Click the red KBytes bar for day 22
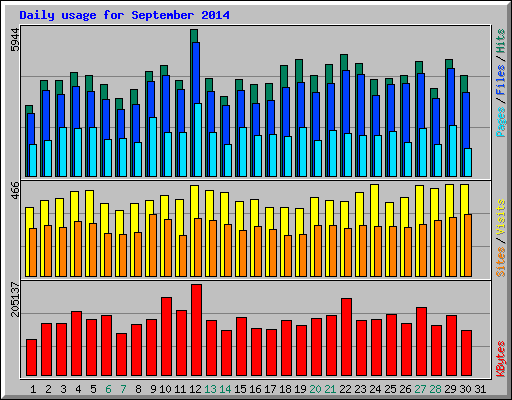The image size is (512, 400). tap(346, 337)
